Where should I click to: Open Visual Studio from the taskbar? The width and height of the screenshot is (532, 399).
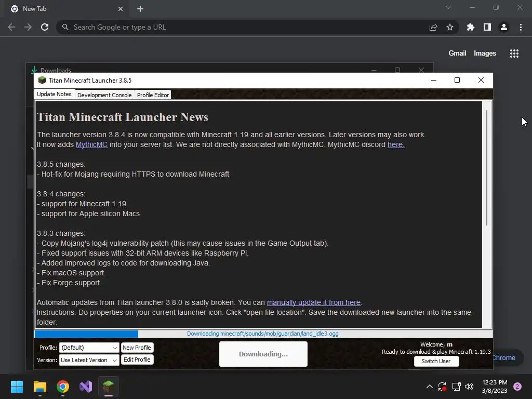coord(86,387)
